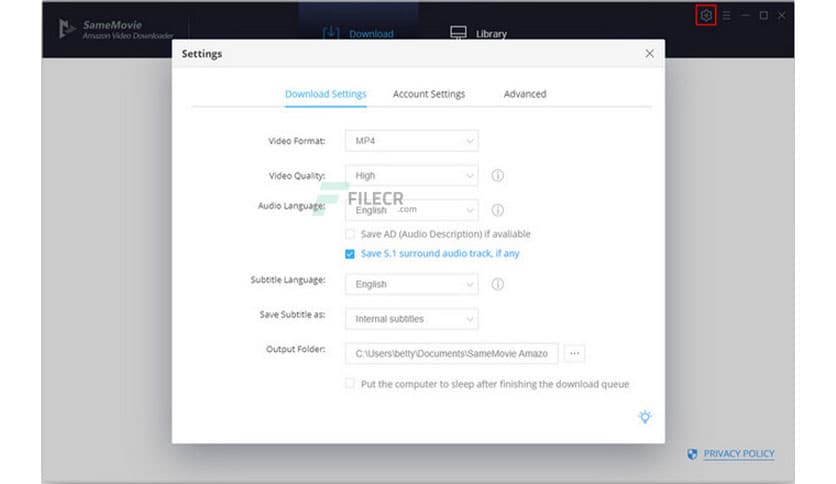Enable put computer to sleep checkbox

350,383
